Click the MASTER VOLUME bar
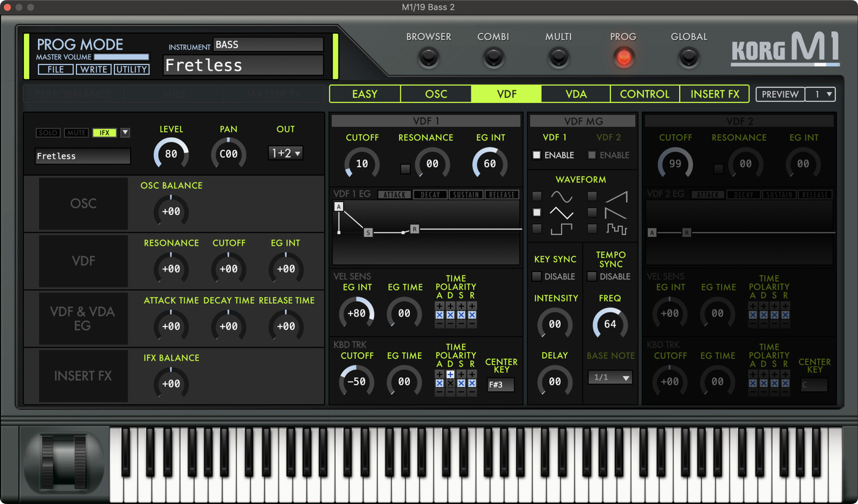The height and width of the screenshot is (504, 858). [121, 57]
